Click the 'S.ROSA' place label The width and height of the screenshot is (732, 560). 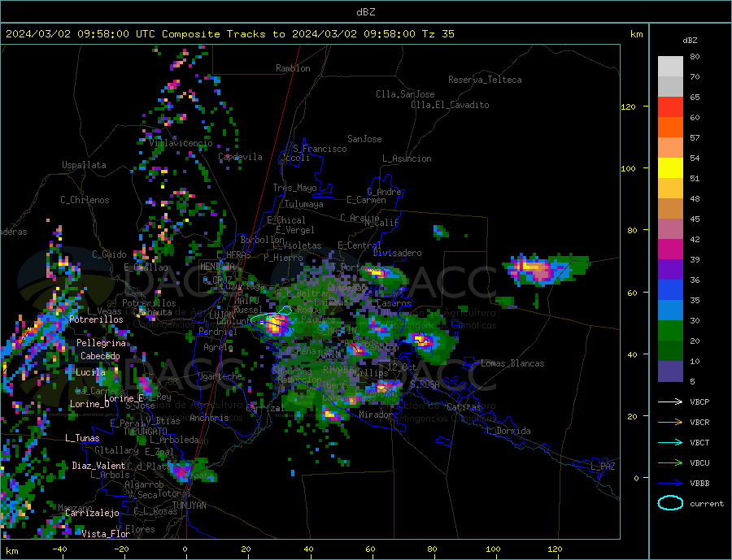(x=425, y=384)
